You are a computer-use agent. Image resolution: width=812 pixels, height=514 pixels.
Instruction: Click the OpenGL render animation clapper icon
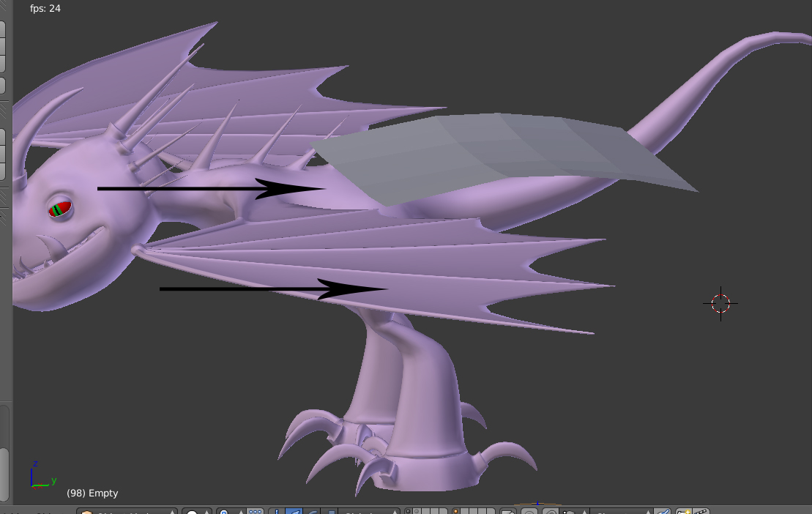[x=701, y=511]
